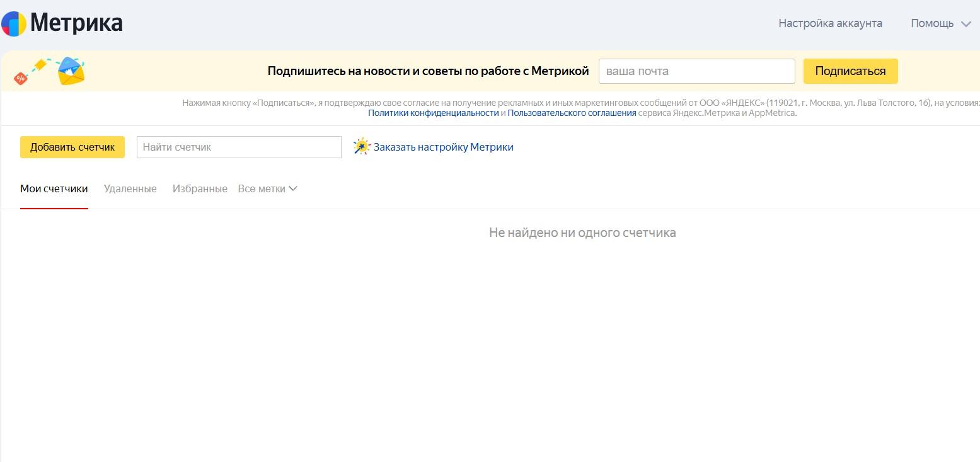Follow the Заказать настройку Метрики link
Viewport: 980px width, 462px height.
pos(443,147)
